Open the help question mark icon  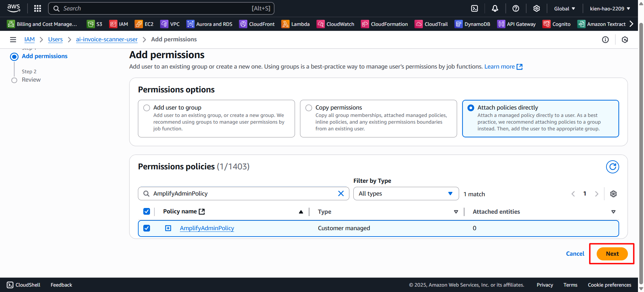point(516,8)
